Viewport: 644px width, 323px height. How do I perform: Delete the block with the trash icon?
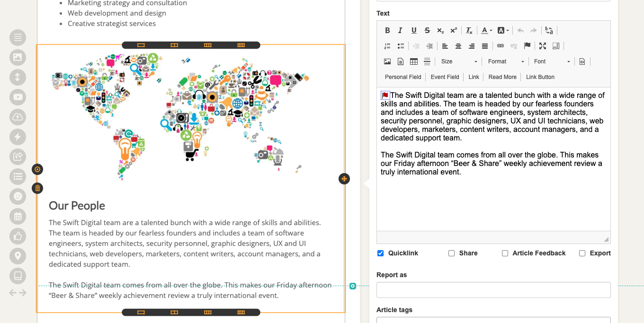37,188
